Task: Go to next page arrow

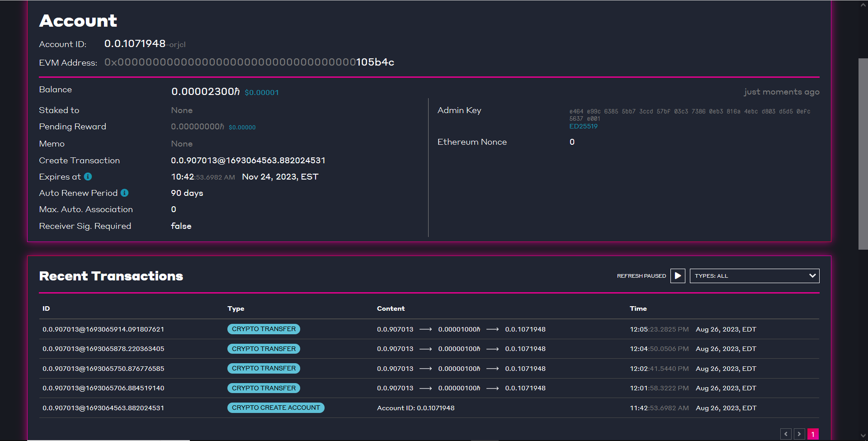Action: click(799, 434)
